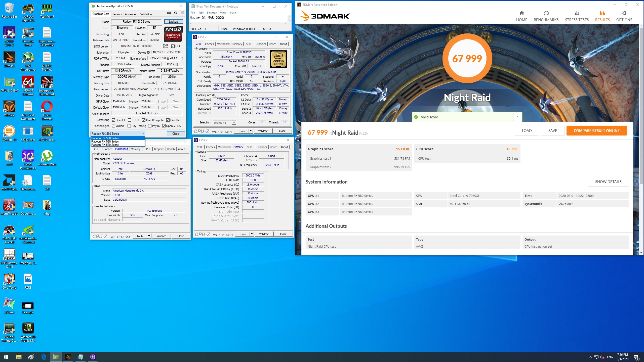This screenshot has width=644, height=362.
Task: Click the GPU-Z refresh icon
Action: click(176, 13)
